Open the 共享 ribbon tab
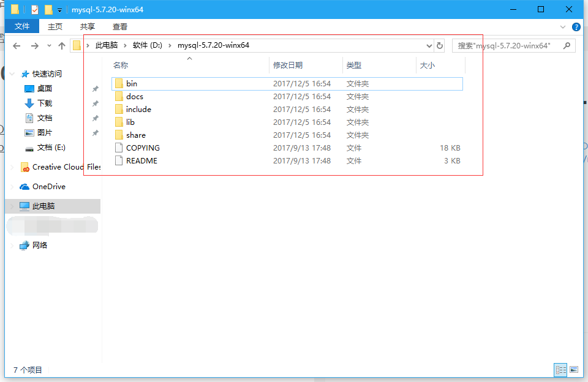 (x=88, y=26)
